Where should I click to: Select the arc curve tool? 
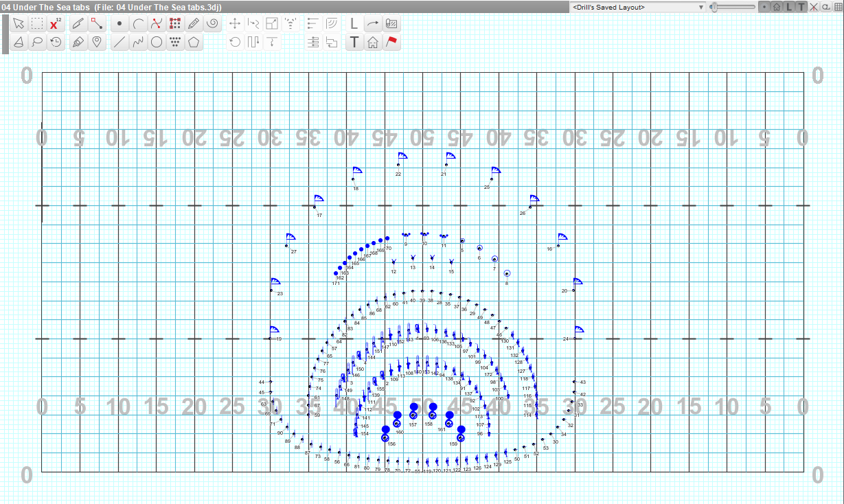[138, 24]
